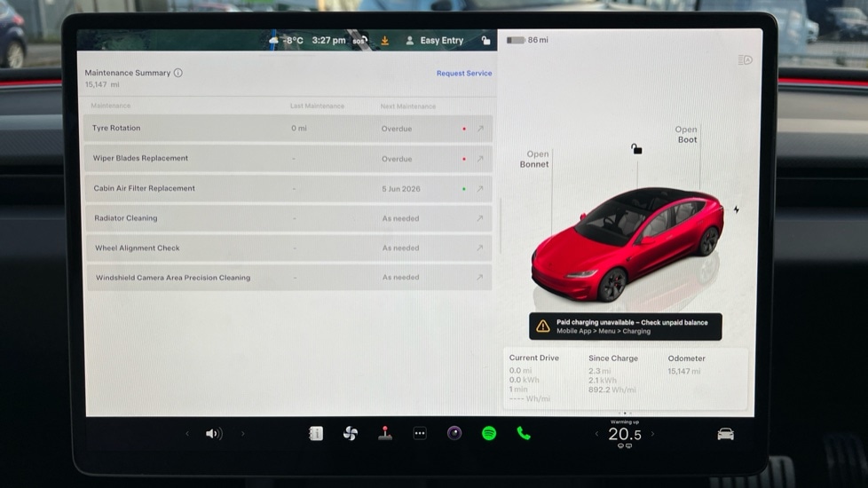Select Windshield Camera Area Precision Cleaning label
868x488 pixels.
(173, 278)
